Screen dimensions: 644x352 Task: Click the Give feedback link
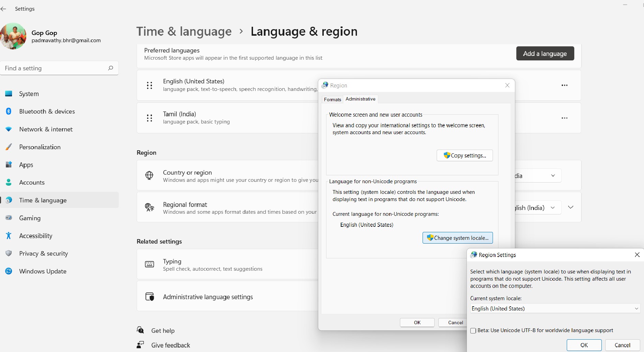[171, 345]
